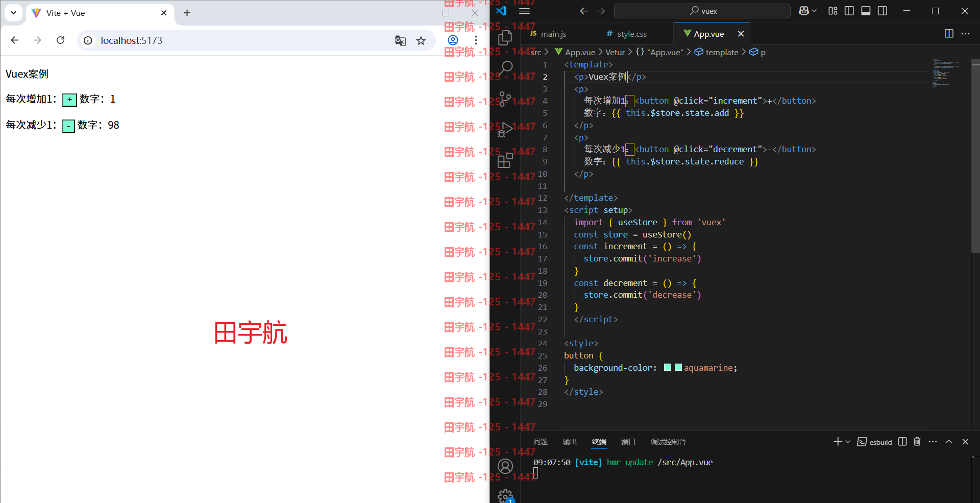The height and width of the screenshot is (503, 980).
Task: Open site information icon in address bar
Action: pos(88,40)
